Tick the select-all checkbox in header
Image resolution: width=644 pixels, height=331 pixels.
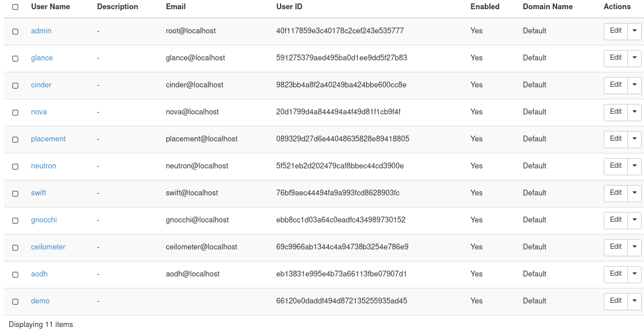tap(15, 7)
